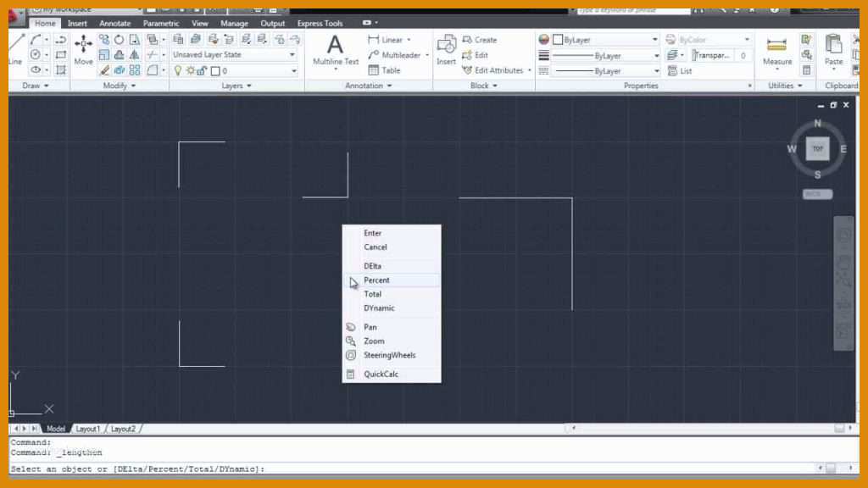Viewport: 868px width, 488px height.
Task: Open ByLayer color dropdown
Action: (x=655, y=40)
